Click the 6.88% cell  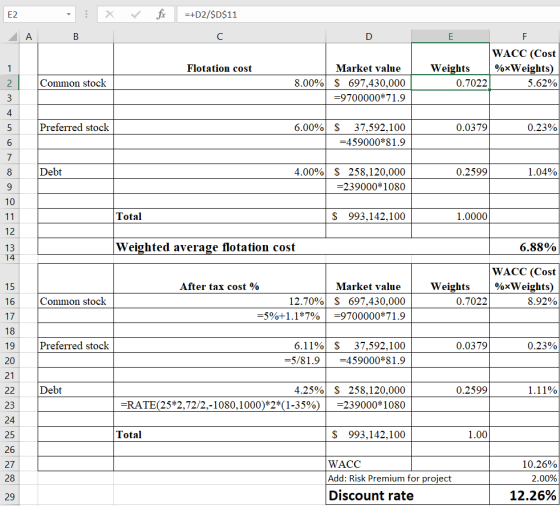(x=524, y=247)
